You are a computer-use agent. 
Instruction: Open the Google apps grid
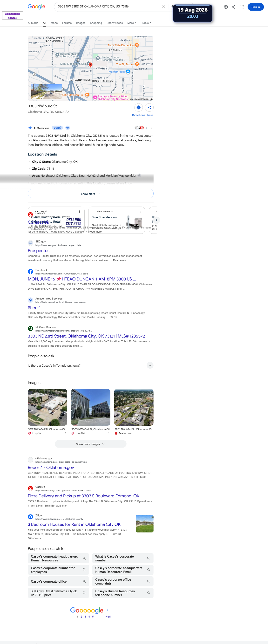[242, 7]
